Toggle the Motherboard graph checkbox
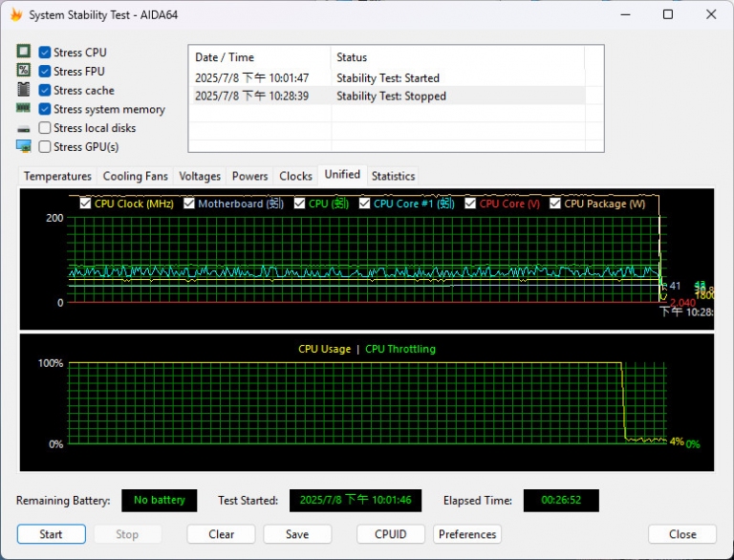This screenshot has width=734, height=560. (x=188, y=204)
